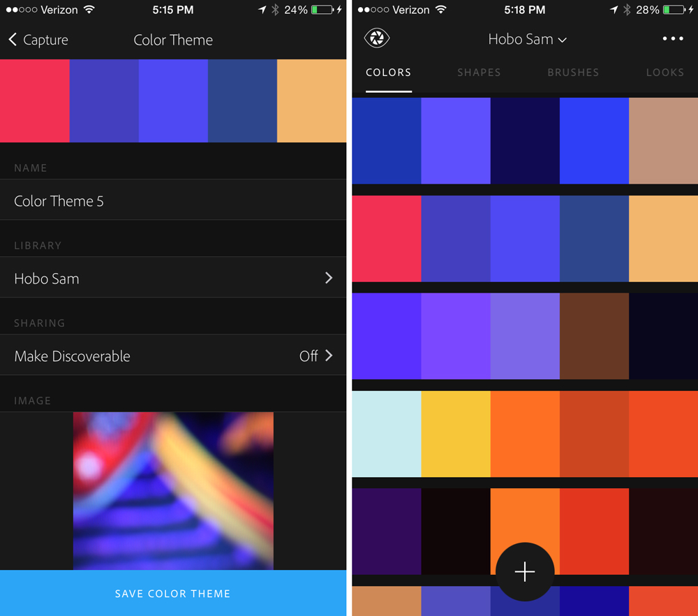Select rust orange-brown swatch in fourth theme
The image size is (698, 616).
(x=594, y=434)
